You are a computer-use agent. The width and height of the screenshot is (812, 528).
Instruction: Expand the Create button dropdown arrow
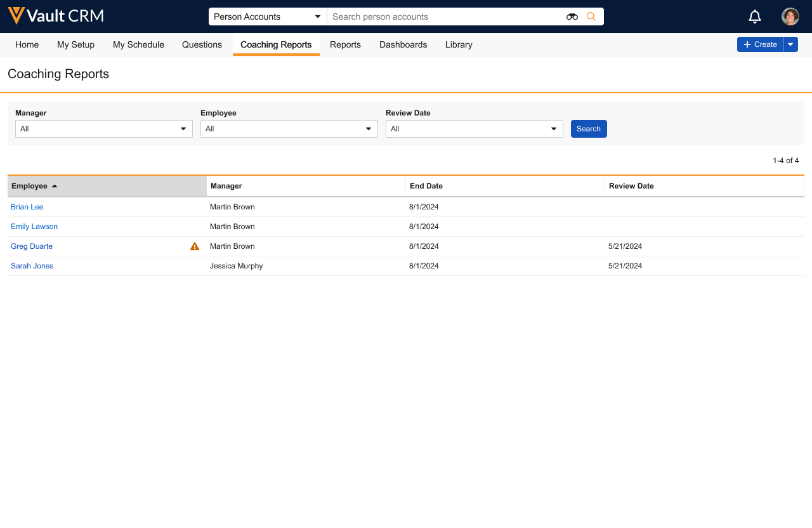point(790,44)
